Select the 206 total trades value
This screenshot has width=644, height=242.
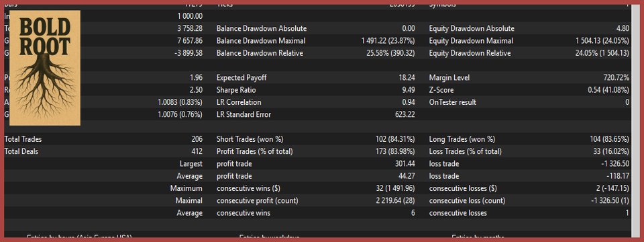[x=197, y=140]
